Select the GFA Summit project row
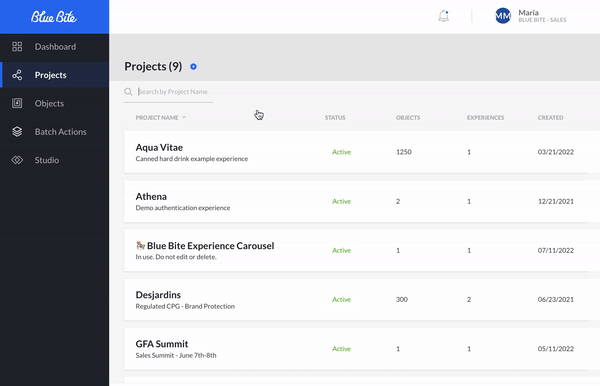This screenshot has height=386, width=600. [356, 349]
